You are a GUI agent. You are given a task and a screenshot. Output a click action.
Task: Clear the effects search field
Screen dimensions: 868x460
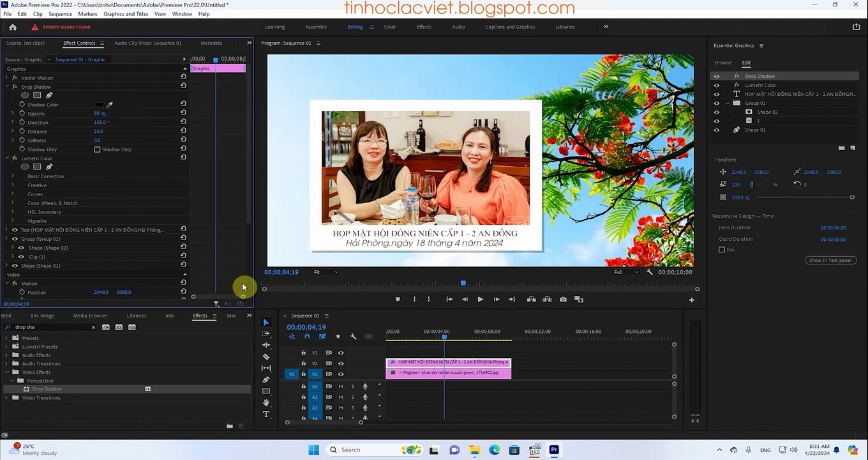coord(93,327)
